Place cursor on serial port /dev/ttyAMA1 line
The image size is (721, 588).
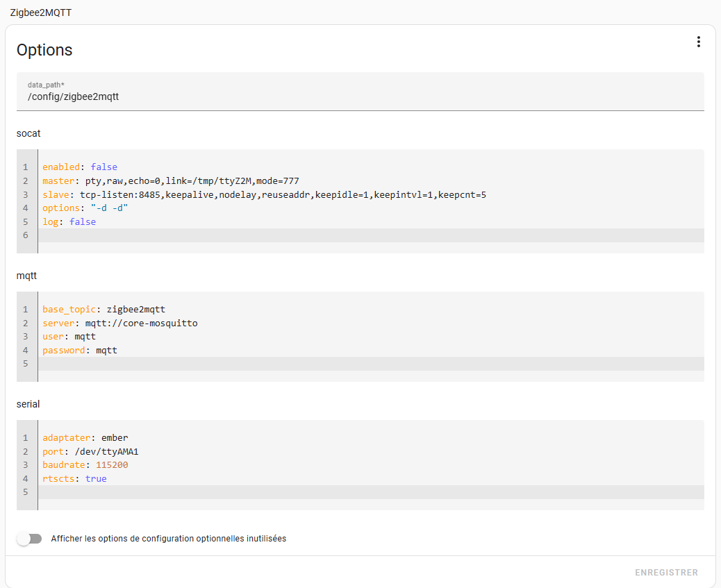[x=90, y=452]
